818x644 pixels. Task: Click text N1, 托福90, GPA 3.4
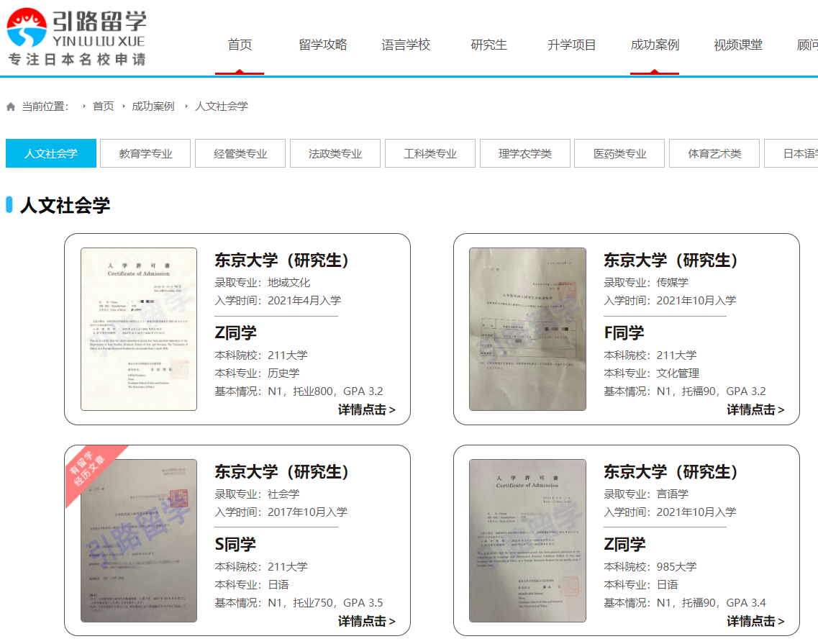pos(712,603)
